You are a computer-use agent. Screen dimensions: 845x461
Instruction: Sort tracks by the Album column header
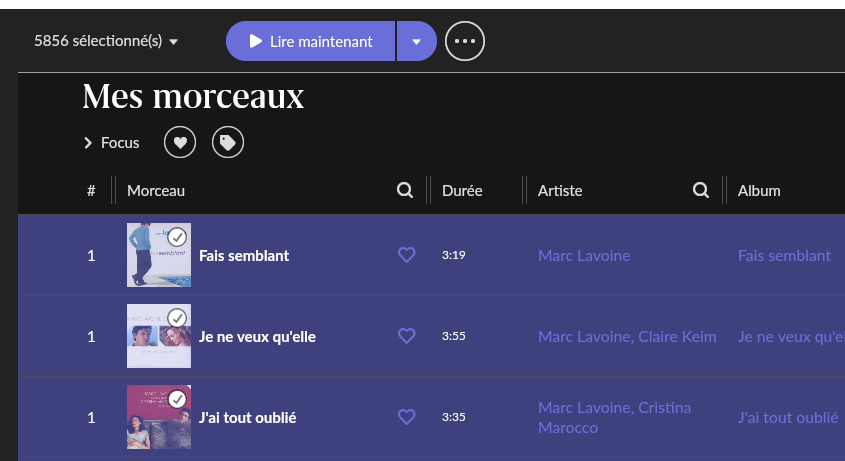(759, 191)
